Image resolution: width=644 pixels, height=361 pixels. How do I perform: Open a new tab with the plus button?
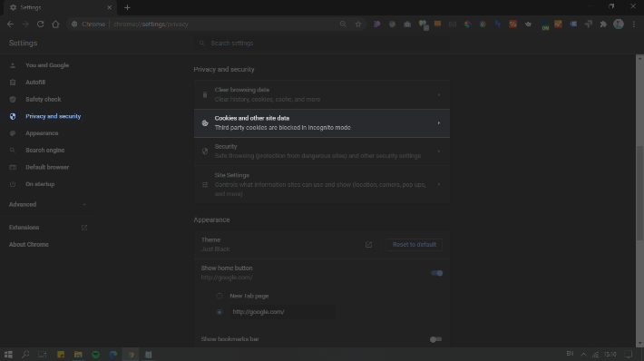click(x=127, y=7)
